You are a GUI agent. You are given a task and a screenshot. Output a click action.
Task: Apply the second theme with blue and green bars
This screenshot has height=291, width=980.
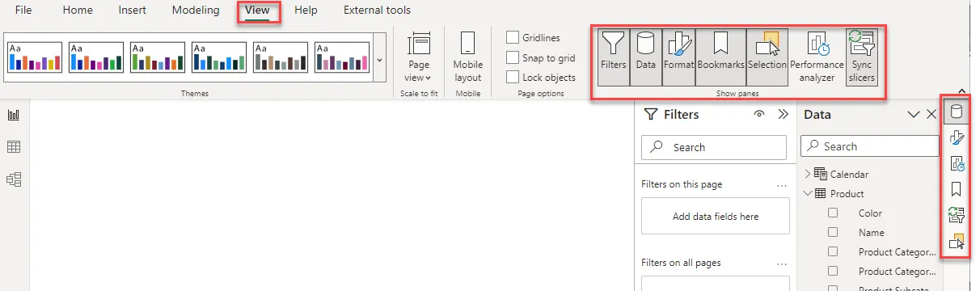click(96, 58)
